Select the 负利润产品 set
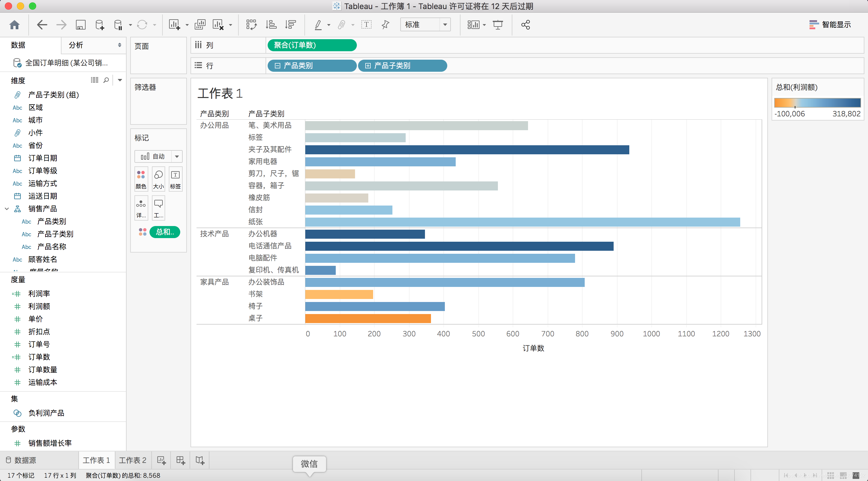The height and width of the screenshot is (481, 868). click(46, 413)
